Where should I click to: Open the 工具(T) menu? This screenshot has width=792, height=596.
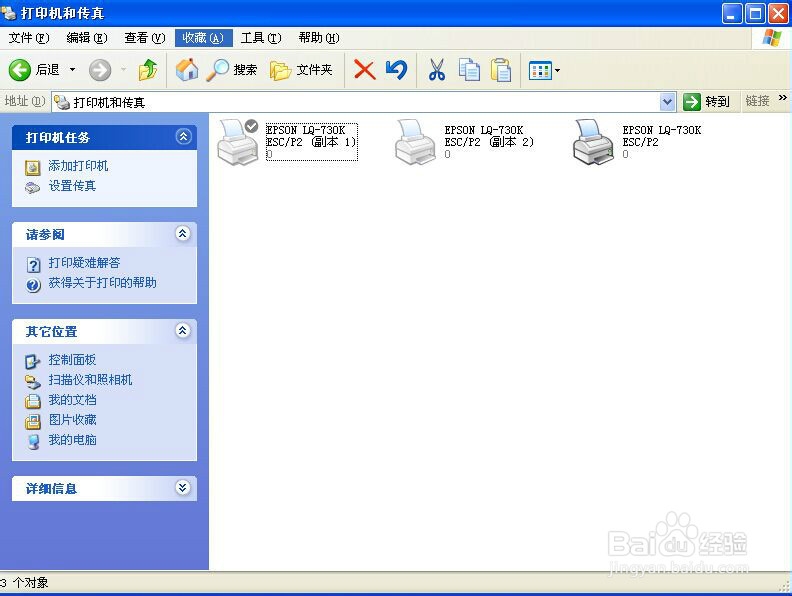(x=261, y=38)
